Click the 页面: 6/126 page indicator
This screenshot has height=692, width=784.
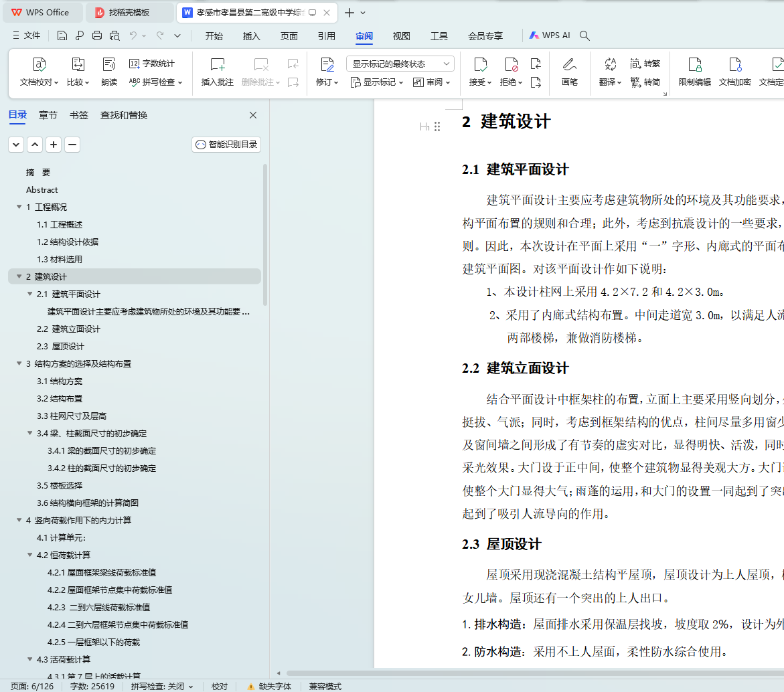click(32, 687)
